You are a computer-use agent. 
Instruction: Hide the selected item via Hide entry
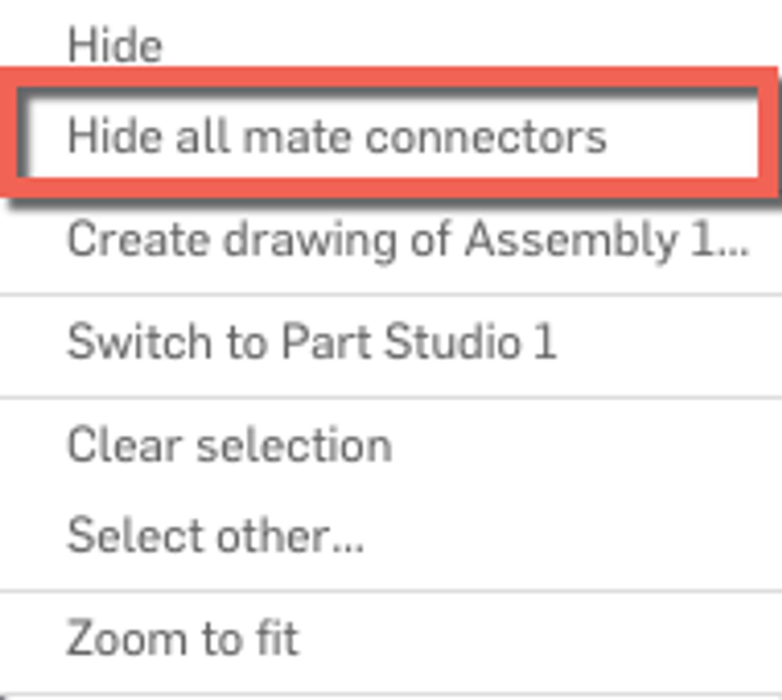click(115, 46)
